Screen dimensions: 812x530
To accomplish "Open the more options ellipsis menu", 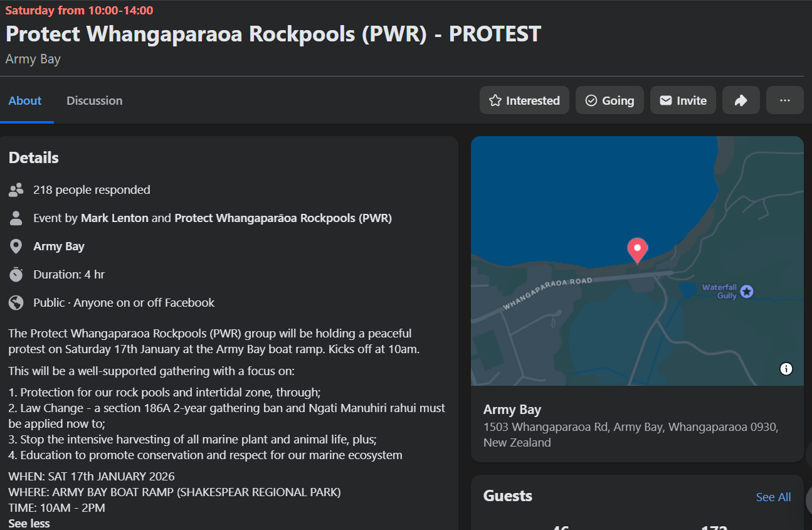I will (x=784, y=100).
